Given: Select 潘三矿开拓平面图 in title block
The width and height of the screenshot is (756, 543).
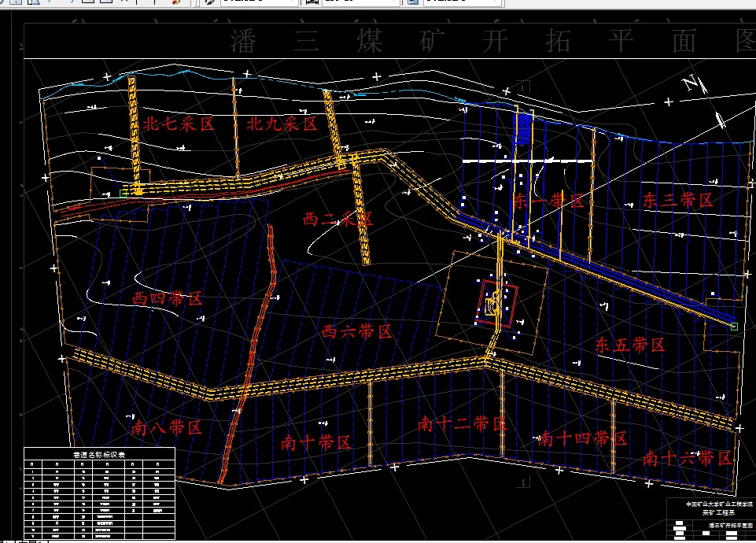Looking at the screenshot, I should [x=731, y=525].
